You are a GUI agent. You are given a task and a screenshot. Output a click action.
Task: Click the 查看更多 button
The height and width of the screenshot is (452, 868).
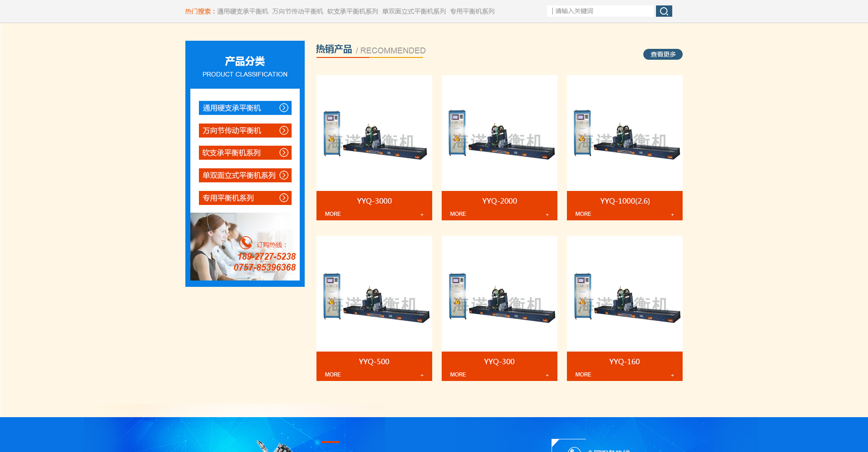(x=663, y=54)
